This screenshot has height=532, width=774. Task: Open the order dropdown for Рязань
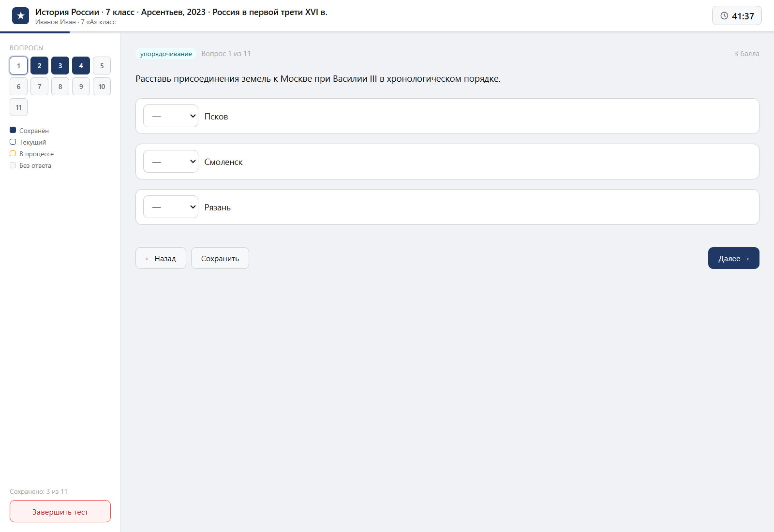[171, 207]
